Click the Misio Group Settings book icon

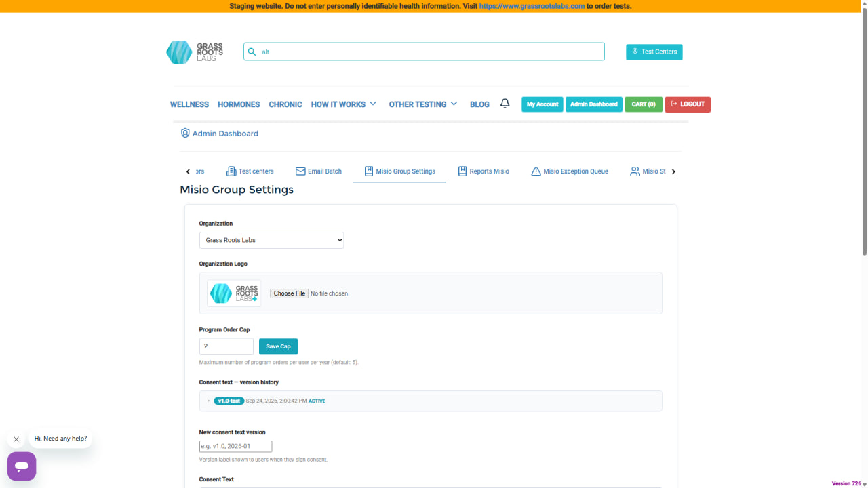(x=369, y=171)
